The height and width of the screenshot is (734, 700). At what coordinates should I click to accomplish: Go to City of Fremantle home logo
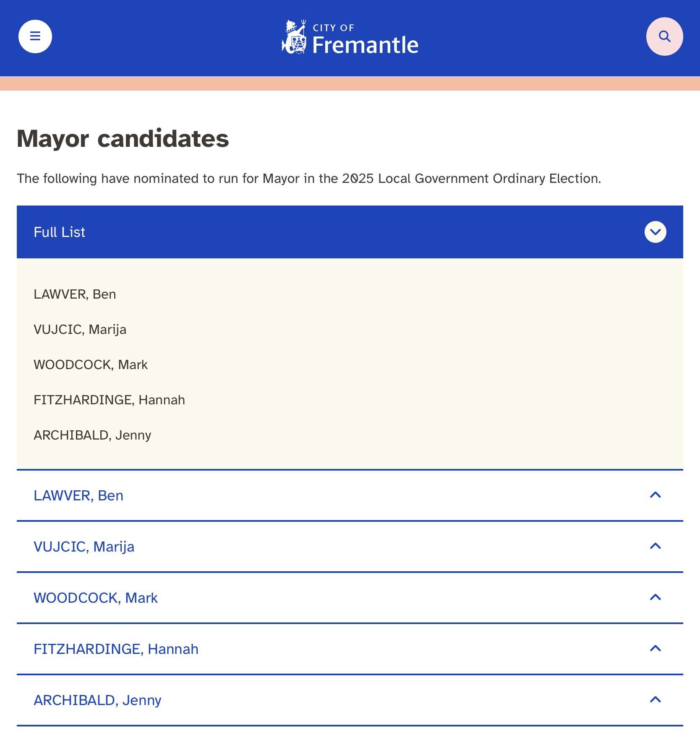tap(350, 37)
